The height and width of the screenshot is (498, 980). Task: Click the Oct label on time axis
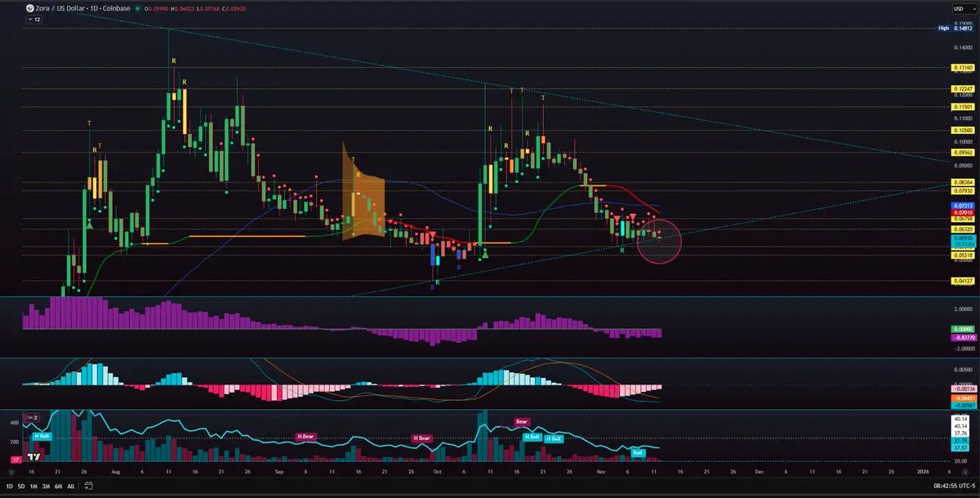(438, 472)
